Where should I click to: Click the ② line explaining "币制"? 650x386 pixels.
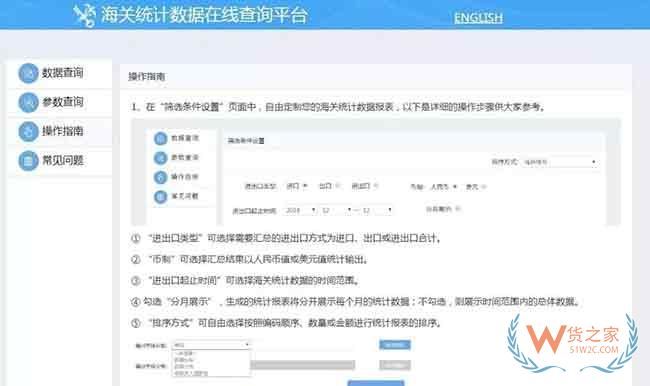point(250,260)
